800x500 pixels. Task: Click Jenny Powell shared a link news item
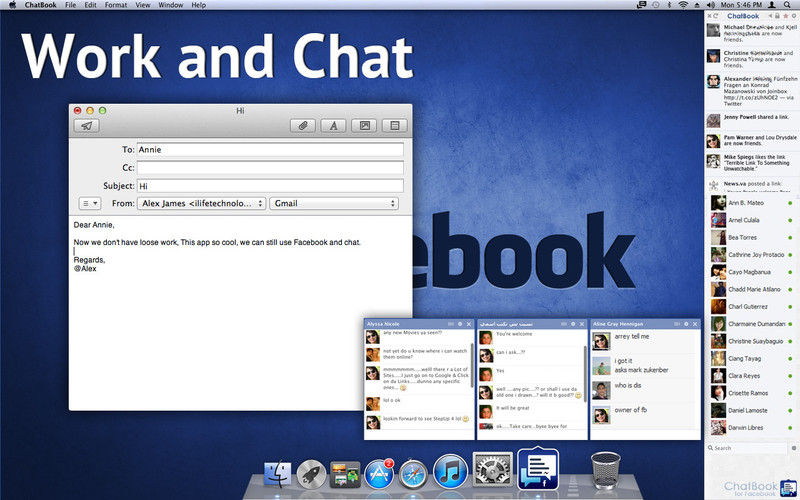[x=752, y=120]
